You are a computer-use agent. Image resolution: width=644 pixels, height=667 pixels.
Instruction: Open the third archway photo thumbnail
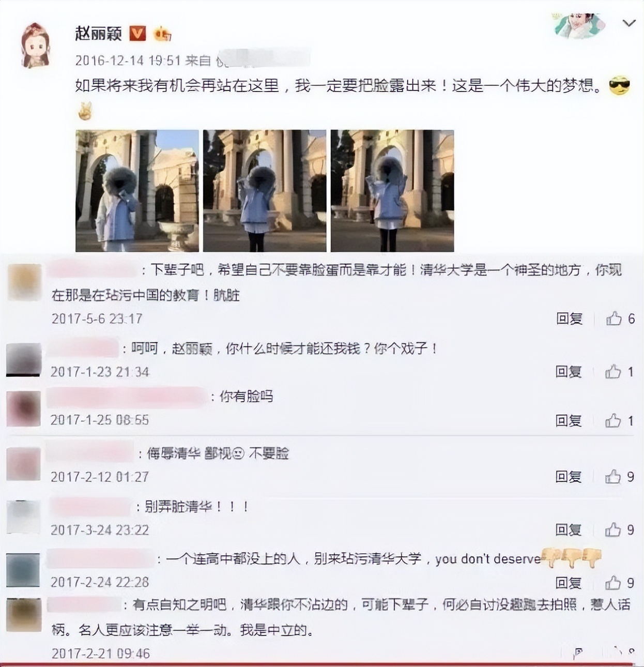(392, 191)
